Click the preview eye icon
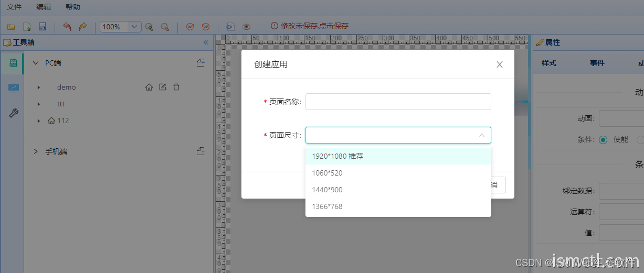 point(246,26)
